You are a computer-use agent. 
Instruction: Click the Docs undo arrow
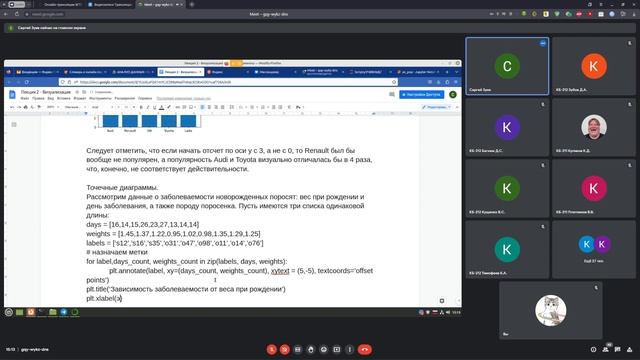click(x=12, y=107)
